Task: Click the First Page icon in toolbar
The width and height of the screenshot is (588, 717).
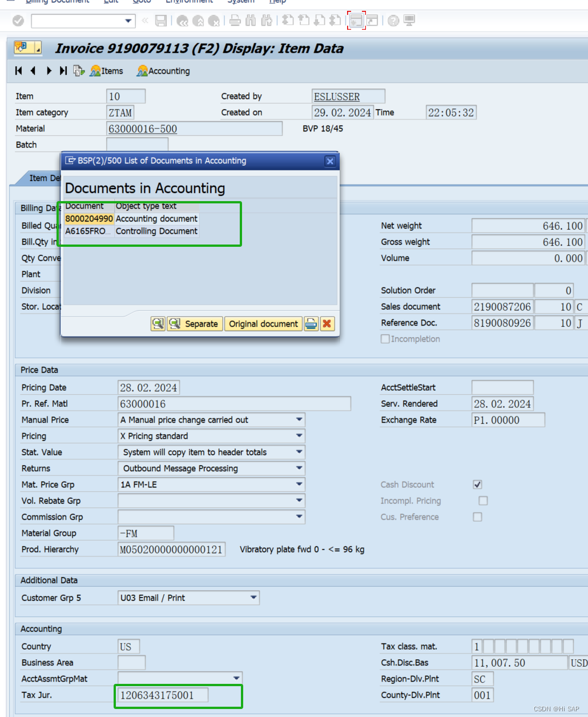Action: pos(288,21)
